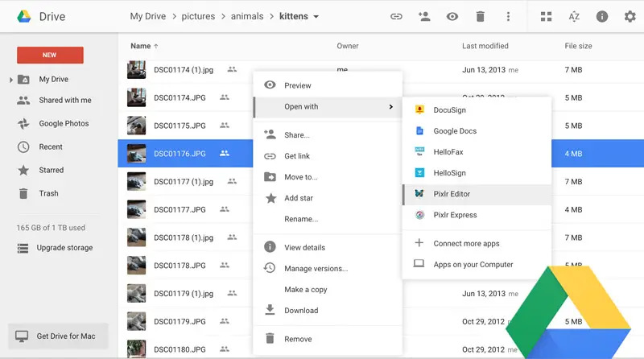Image resolution: width=644 pixels, height=359 pixels.
Task: Click Upgrade storage
Action: pyautogui.click(x=64, y=248)
